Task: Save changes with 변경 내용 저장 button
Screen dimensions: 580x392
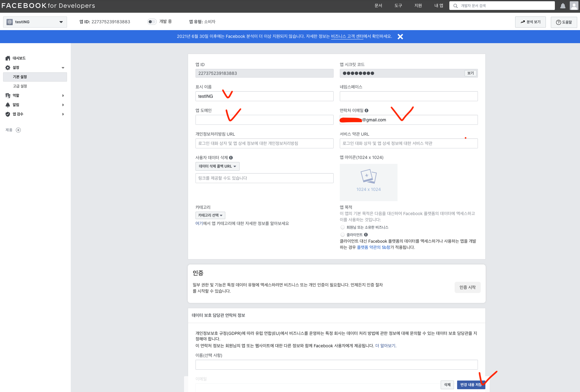Action: [471, 385]
